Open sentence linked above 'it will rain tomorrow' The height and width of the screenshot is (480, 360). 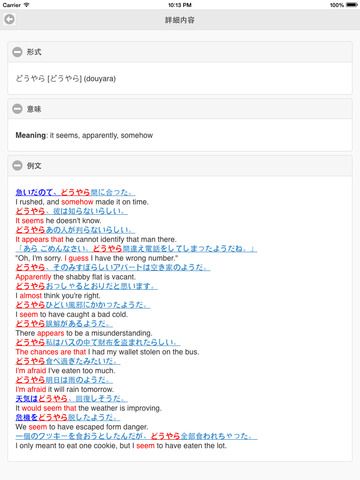click(64, 380)
